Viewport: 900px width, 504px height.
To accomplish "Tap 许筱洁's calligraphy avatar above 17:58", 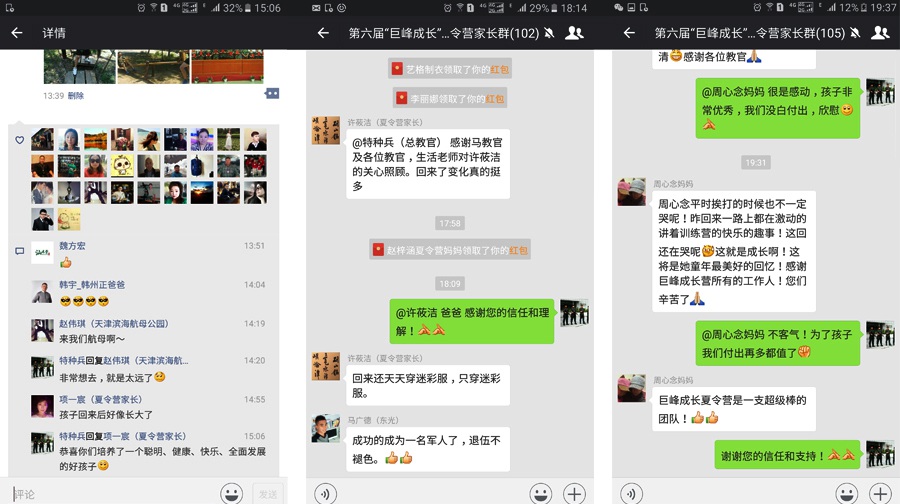I will click(325, 130).
